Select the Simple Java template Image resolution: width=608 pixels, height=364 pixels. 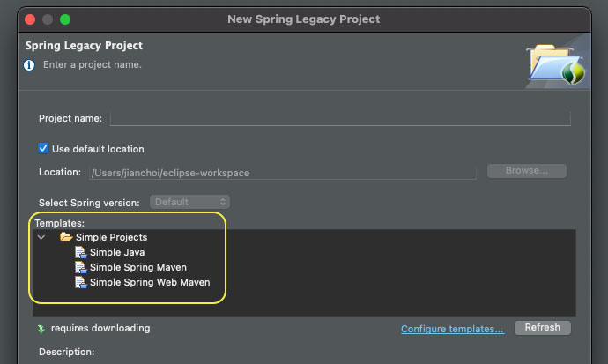point(117,252)
